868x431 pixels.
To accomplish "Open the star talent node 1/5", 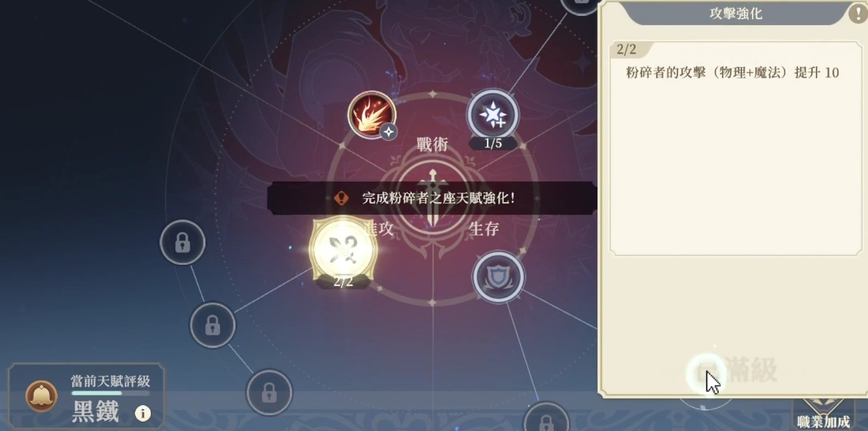I will pos(493,115).
